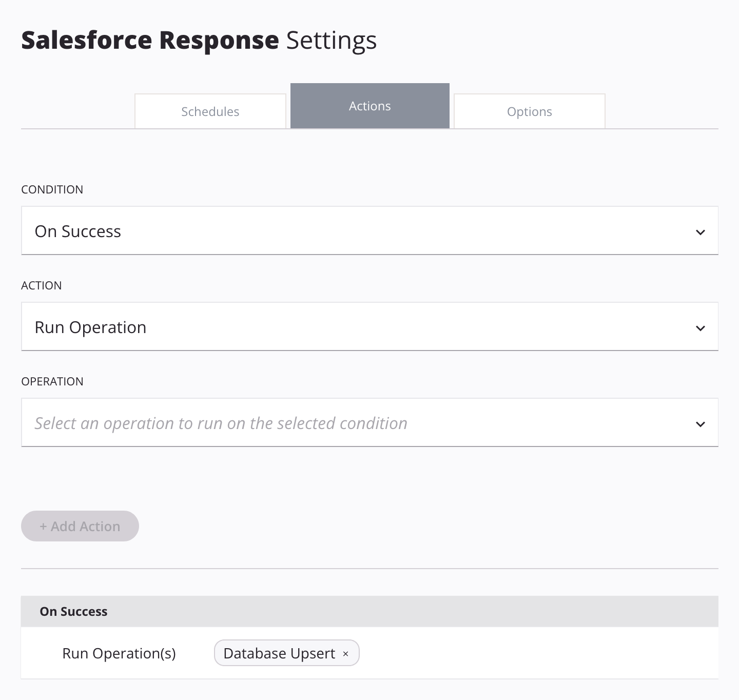
Task: Click the Condition dropdown chevron arrow
Action: [x=700, y=232]
